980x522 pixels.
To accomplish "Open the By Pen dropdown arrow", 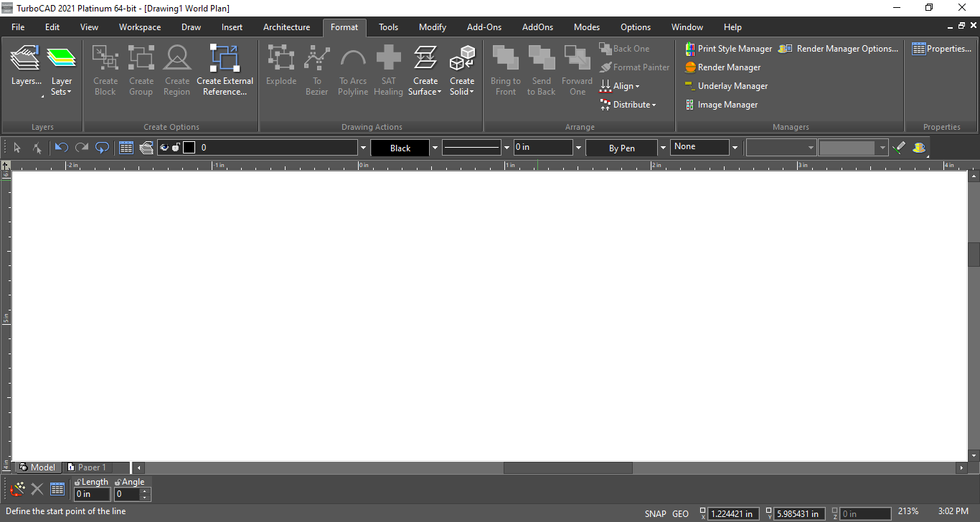I will click(x=663, y=148).
